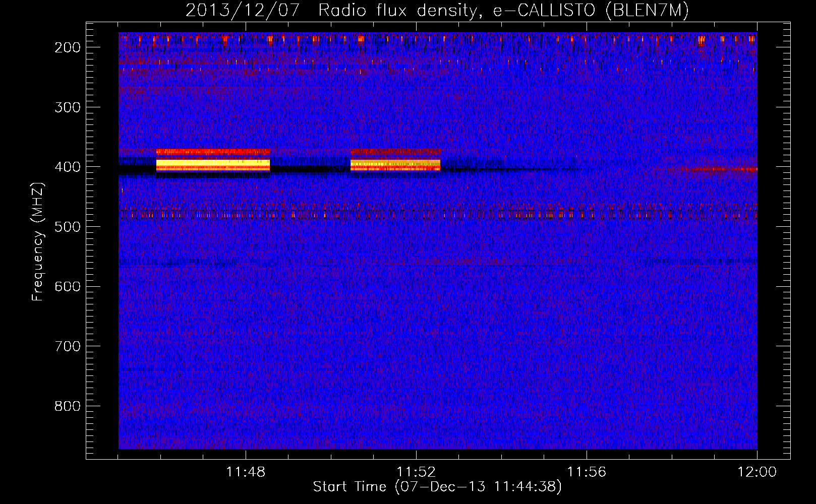Viewport: 816px width, 504px height.
Task: Click the 600 frequency tick label
Action: 67,286
